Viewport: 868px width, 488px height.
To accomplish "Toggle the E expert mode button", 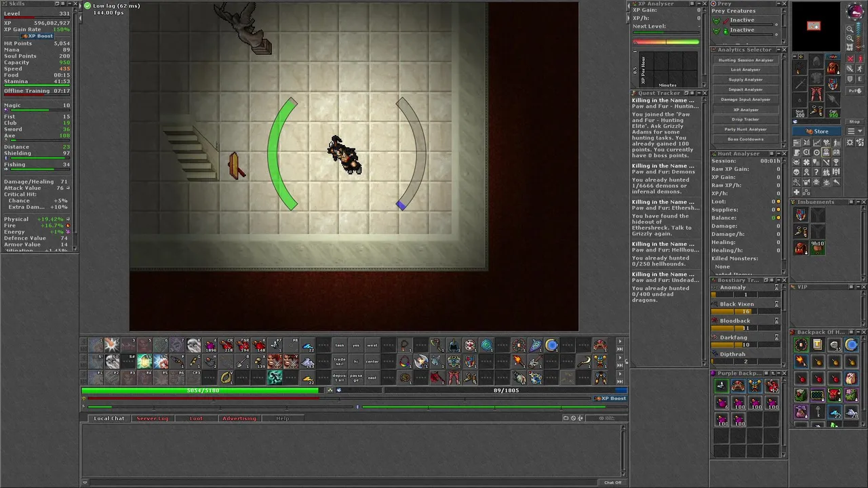I will click(860, 79).
